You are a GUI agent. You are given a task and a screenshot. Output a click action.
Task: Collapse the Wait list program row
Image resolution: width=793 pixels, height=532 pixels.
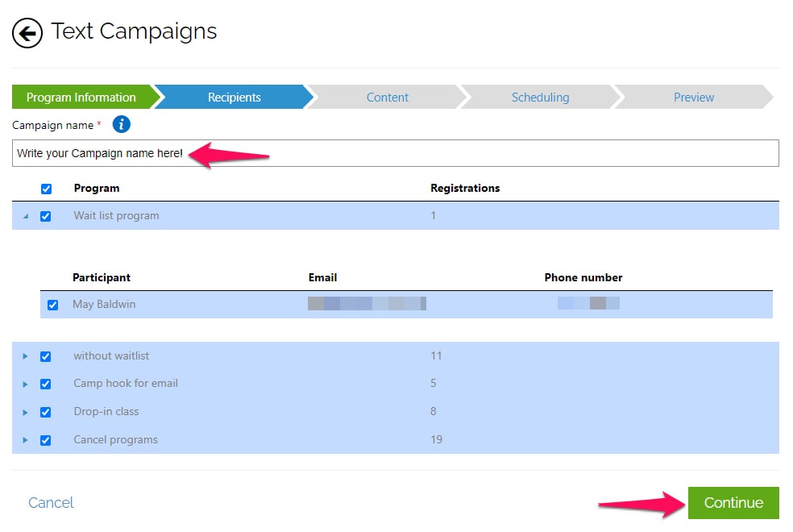point(24,216)
